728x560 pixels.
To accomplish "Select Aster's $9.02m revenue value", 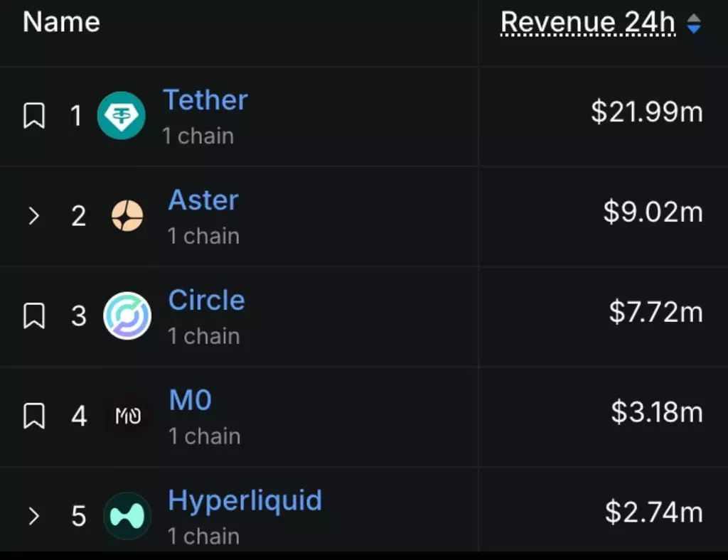I will (653, 212).
